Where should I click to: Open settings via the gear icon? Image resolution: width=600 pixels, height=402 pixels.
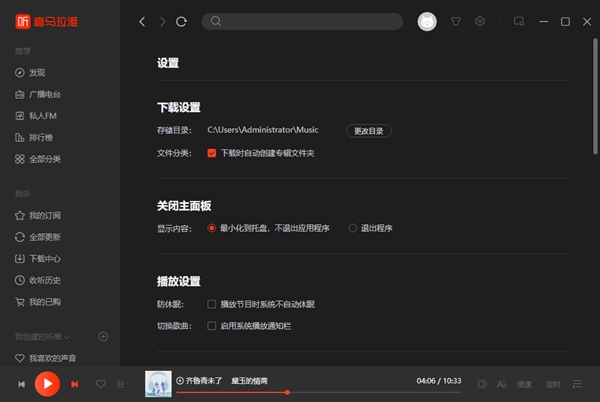(480, 21)
